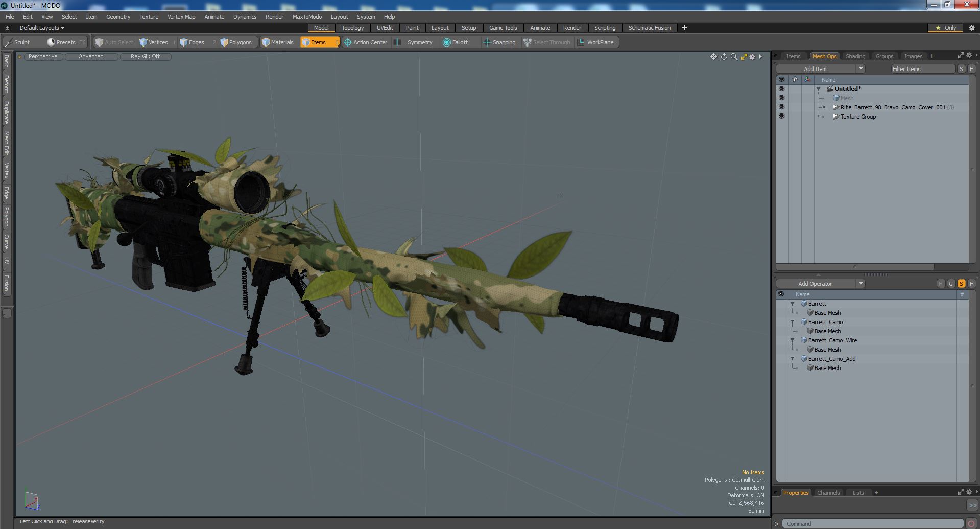Toggle Select Through
Viewport: 980px width, 529px height.
coord(547,42)
